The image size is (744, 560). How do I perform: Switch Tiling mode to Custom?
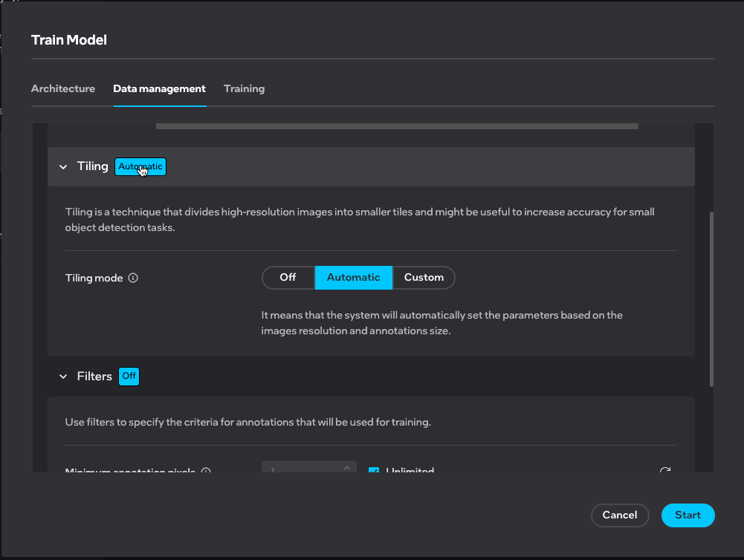[x=424, y=278]
